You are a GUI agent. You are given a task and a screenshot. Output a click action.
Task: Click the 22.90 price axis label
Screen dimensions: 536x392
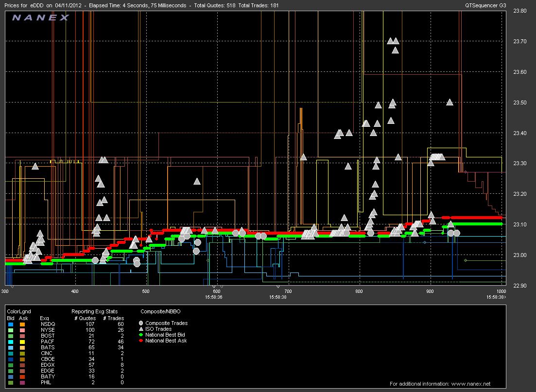click(x=520, y=286)
